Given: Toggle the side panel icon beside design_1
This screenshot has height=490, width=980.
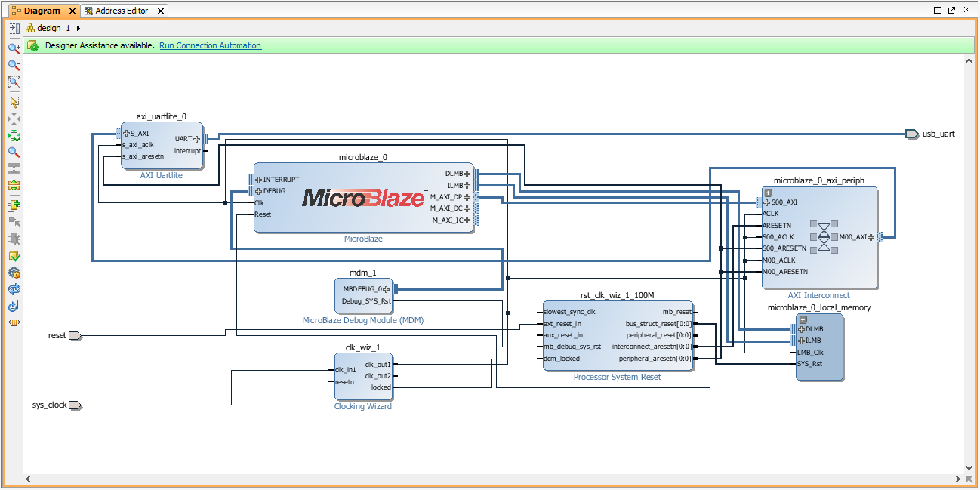Looking at the screenshot, I should [14, 28].
